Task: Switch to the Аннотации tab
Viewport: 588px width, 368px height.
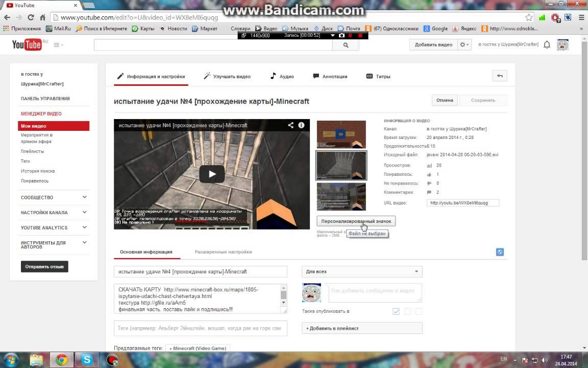Action: pos(330,77)
